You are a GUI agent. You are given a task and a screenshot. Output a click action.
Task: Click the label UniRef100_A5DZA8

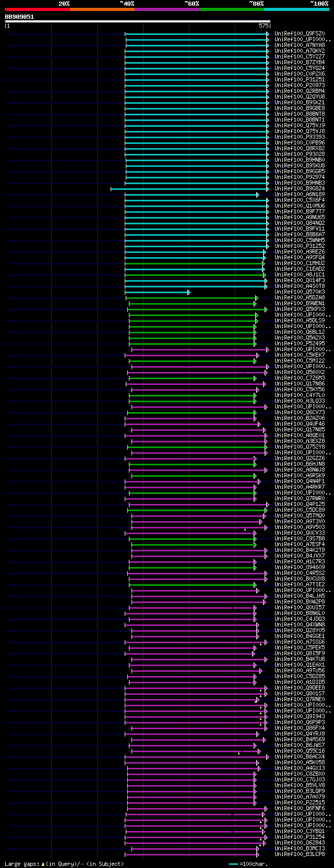coord(300,297)
